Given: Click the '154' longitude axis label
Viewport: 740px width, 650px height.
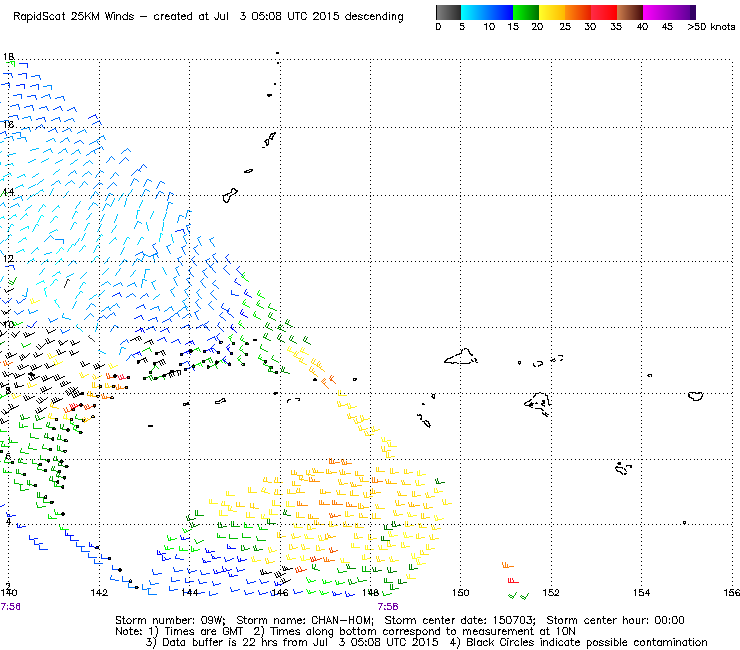Looking at the screenshot, I should 641,592.
